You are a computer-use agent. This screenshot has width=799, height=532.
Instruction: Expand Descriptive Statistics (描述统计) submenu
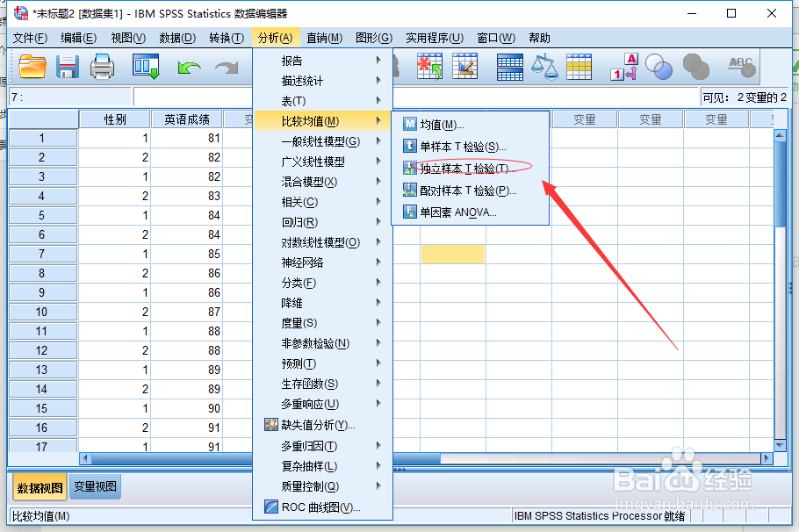322,81
